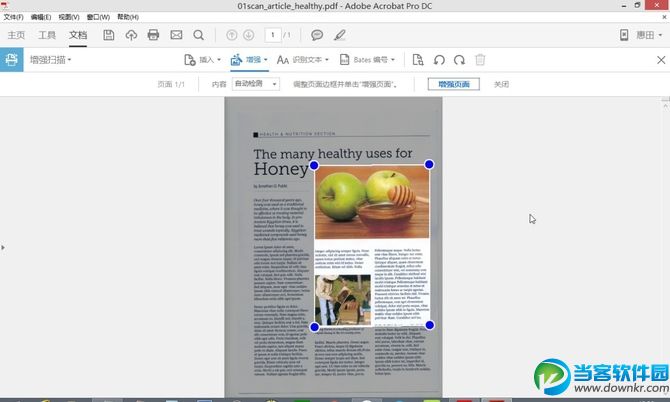The image size is (670, 402).
Task: Close the Enhance Scans toolbar
Action: coord(661,60)
